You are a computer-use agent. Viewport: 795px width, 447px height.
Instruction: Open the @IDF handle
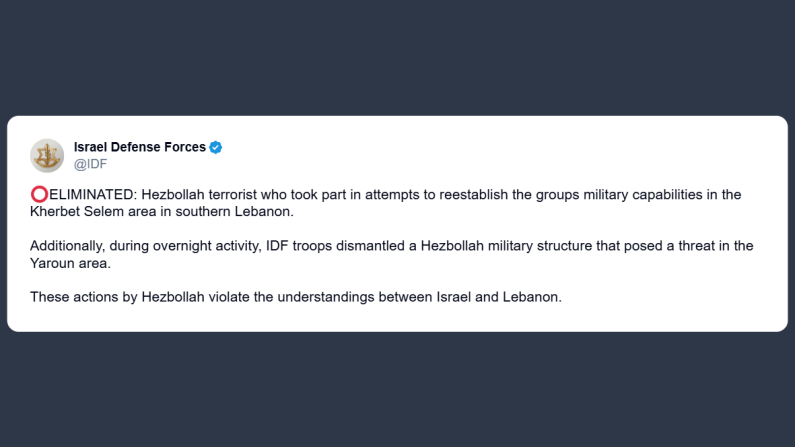tap(90, 163)
